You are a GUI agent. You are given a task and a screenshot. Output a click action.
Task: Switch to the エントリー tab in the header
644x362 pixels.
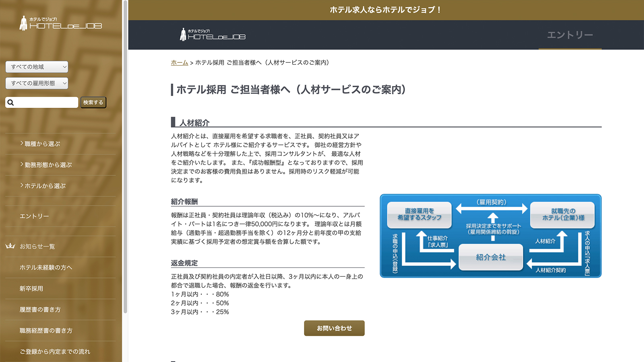pyautogui.click(x=570, y=35)
